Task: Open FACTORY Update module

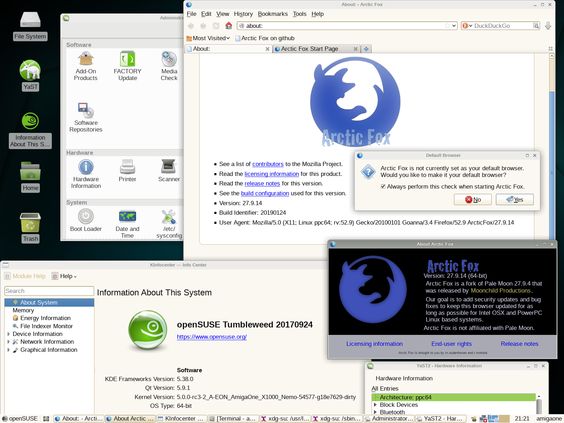Action: [x=127, y=66]
